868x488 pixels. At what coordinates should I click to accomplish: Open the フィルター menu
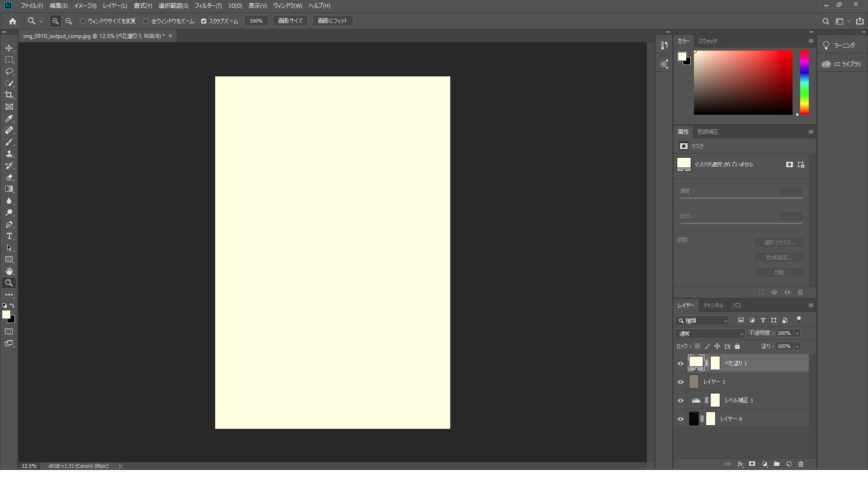click(208, 6)
